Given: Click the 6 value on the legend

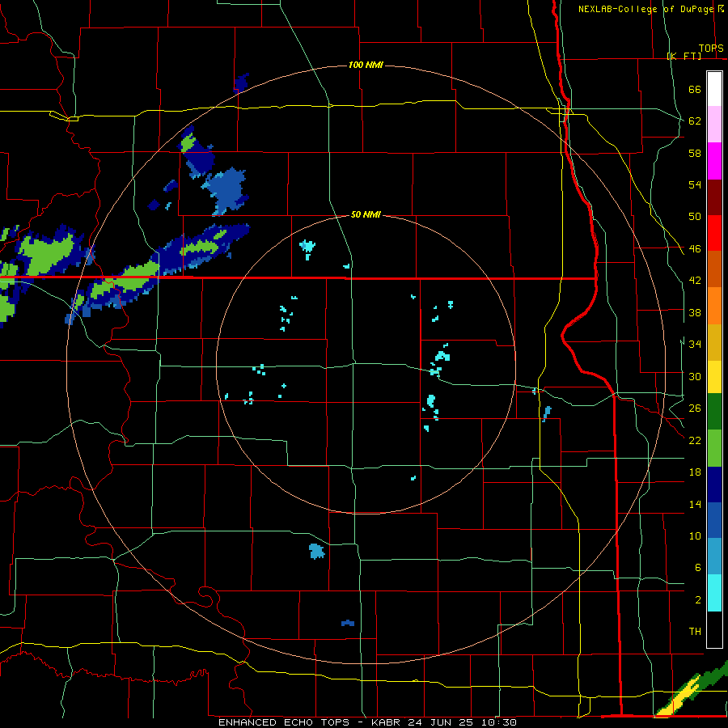Looking at the screenshot, I should click(x=697, y=568).
